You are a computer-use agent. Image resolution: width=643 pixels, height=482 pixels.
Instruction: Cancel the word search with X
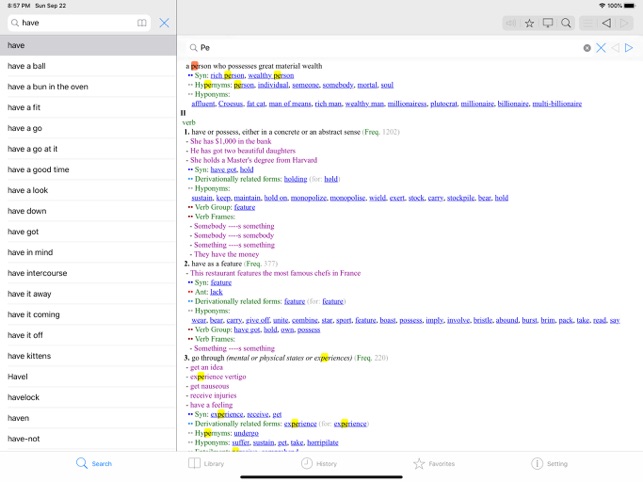tap(164, 23)
